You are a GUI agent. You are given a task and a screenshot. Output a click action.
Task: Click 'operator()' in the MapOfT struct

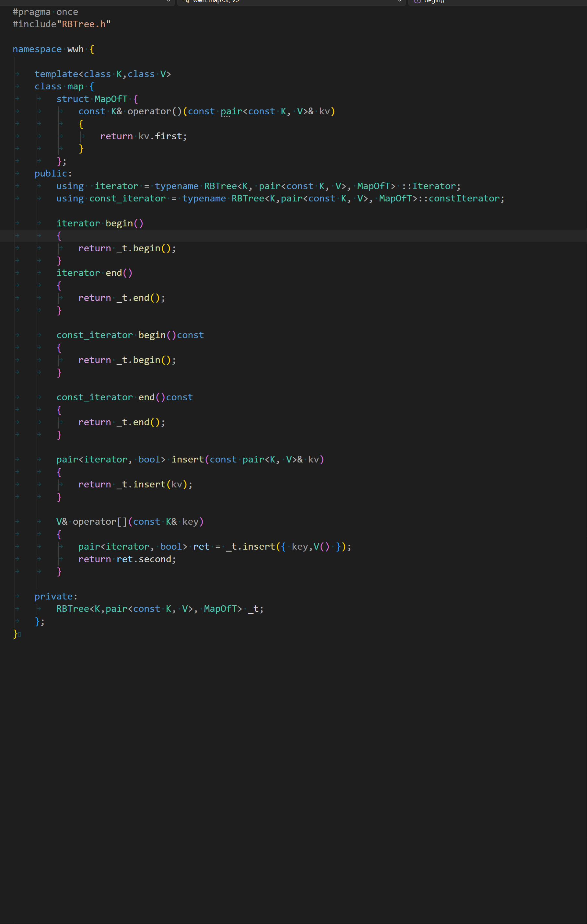(x=155, y=111)
